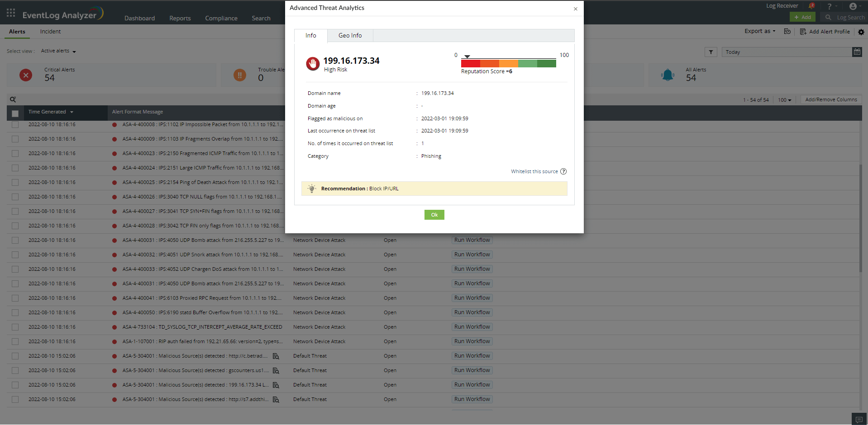Click the Whitelist this source link

(534, 171)
